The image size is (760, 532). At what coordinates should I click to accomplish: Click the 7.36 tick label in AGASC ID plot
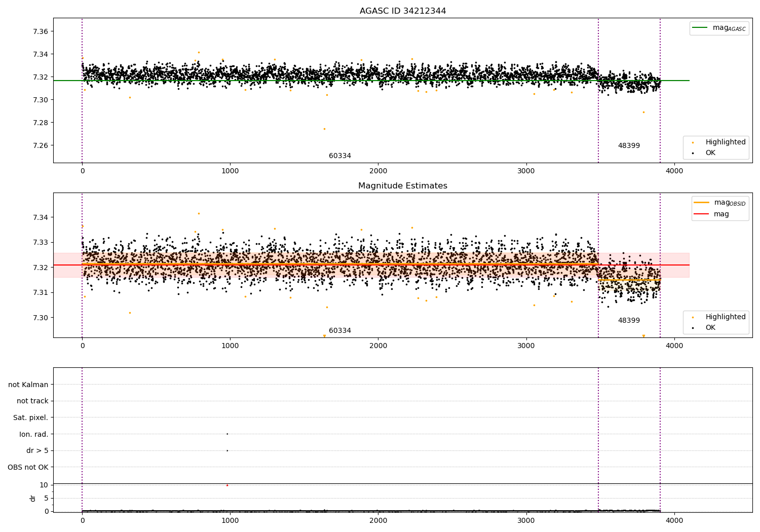point(41,31)
